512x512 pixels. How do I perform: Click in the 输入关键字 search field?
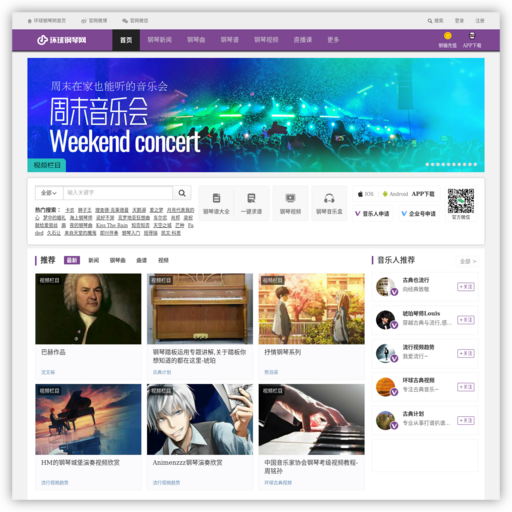click(118, 193)
